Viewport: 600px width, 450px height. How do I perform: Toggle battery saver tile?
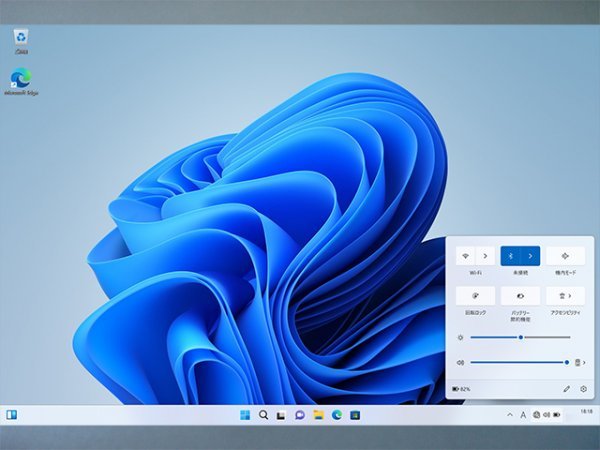point(520,296)
